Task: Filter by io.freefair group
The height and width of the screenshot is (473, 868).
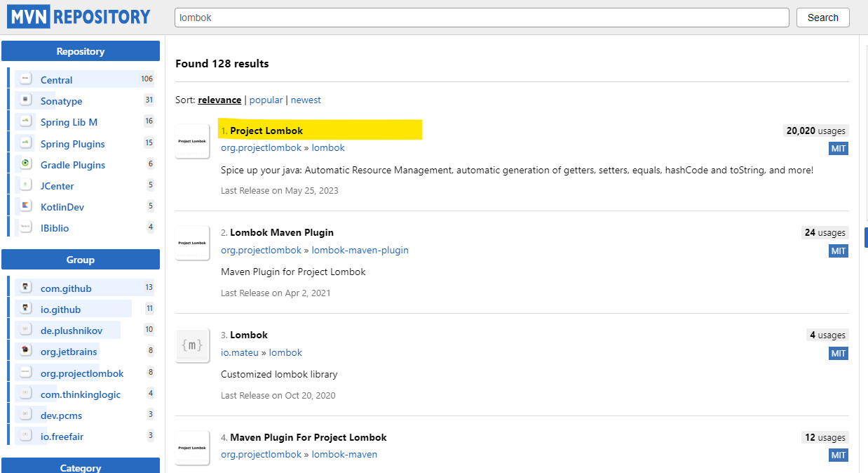Action: 62,437
